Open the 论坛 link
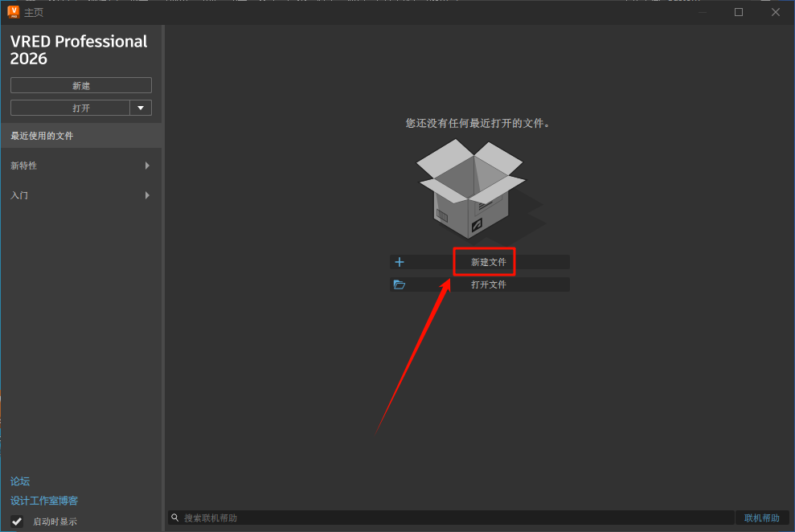795x532 pixels. [20, 481]
